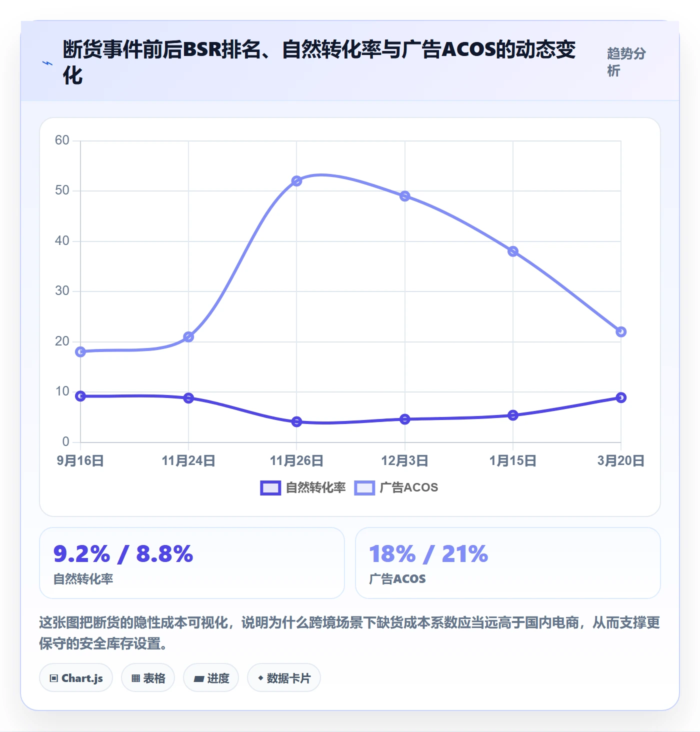This screenshot has width=700, height=732.
Task: Select the 广告ACOS data point at 1月15日
Action: tap(513, 251)
